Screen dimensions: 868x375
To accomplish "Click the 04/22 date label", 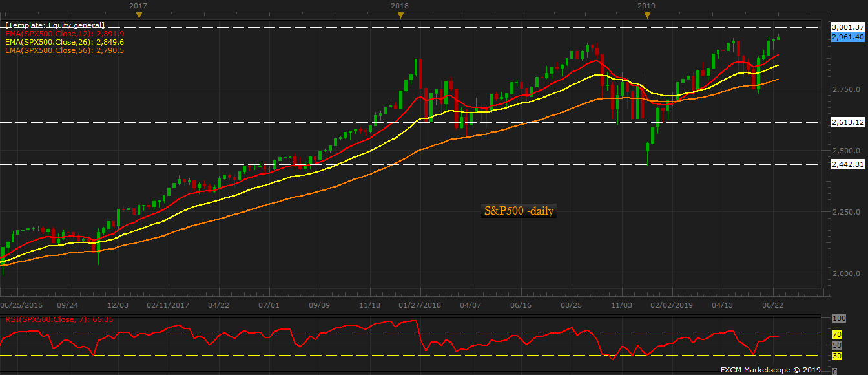I will pos(219,305).
